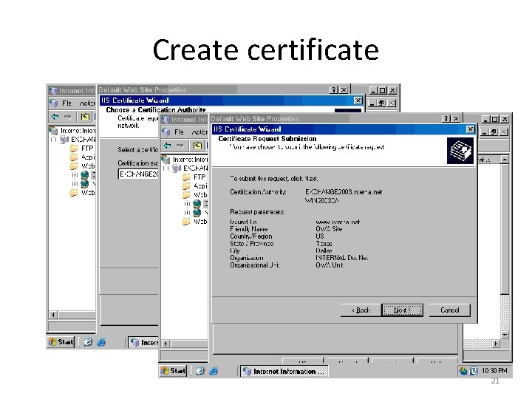Click the 10:30 PM system clock
The image size is (532, 399).
pos(494,371)
